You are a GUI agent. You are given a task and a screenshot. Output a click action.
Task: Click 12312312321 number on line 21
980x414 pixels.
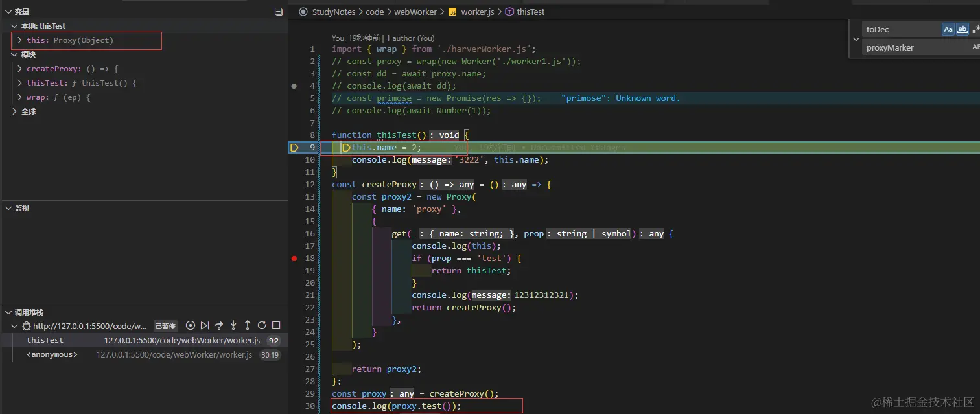[x=541, y=295]
